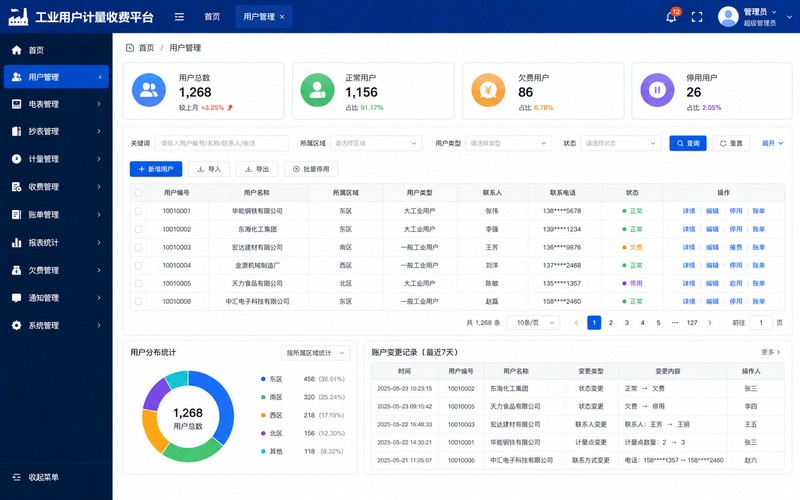Viewport: 800px width, 500px height.
Task: Open the notification bell
Action: [x=671, y=17]
